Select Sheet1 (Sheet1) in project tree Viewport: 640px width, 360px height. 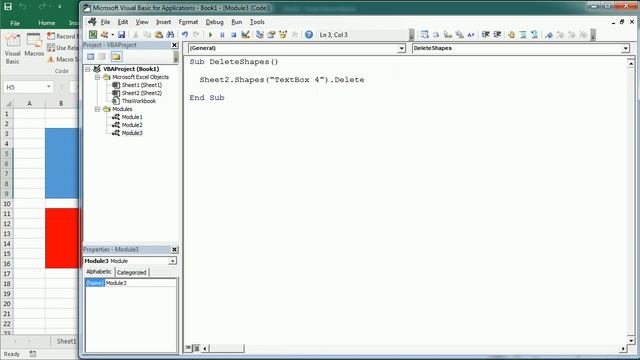coord(142,85)
